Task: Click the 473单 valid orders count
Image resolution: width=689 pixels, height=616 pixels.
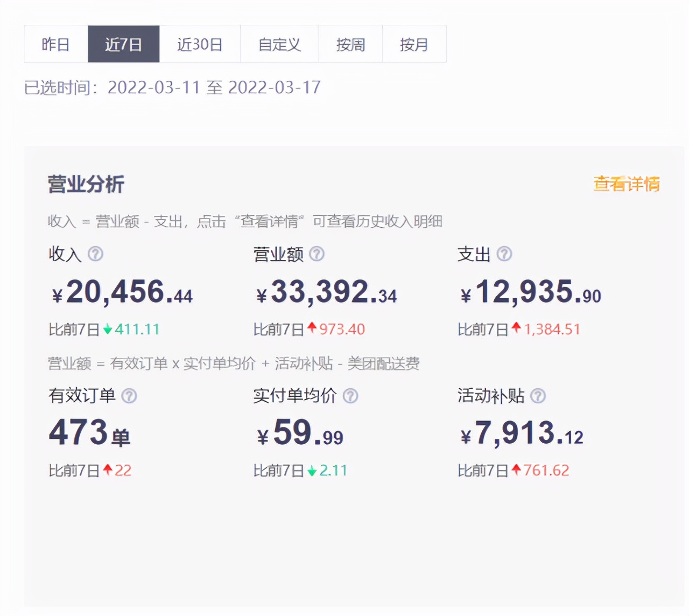Action: point(90,433)
